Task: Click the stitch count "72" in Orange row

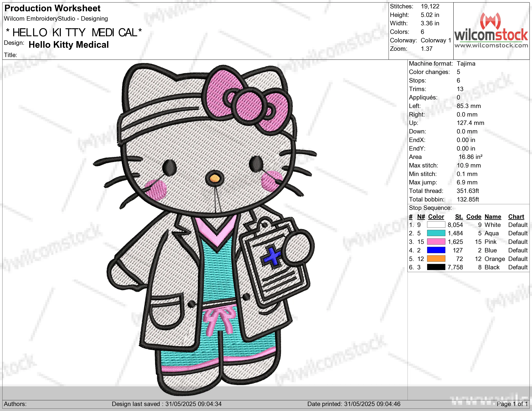Action: click(x=459, y=259)
